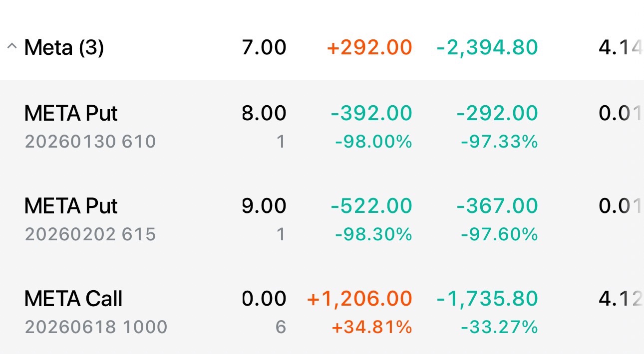Tap the -1,735.80 value on META Call
Viewport: 644px width, 354px height.
coord(487,299)
